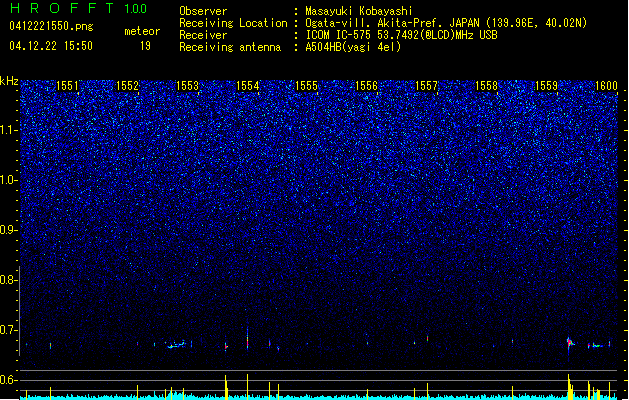Click the meteor count value 19
The image size is (629, 400).
145,46
